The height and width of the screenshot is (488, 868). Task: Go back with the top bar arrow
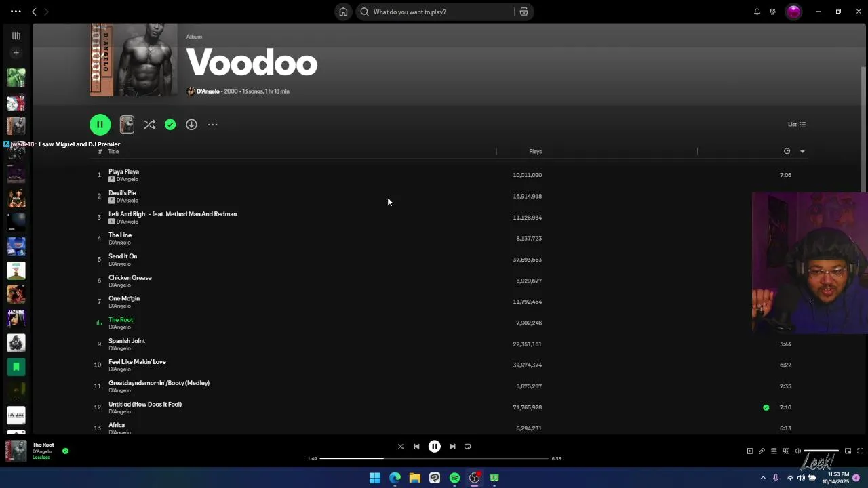pyautogui.click(x=34, y=12)
